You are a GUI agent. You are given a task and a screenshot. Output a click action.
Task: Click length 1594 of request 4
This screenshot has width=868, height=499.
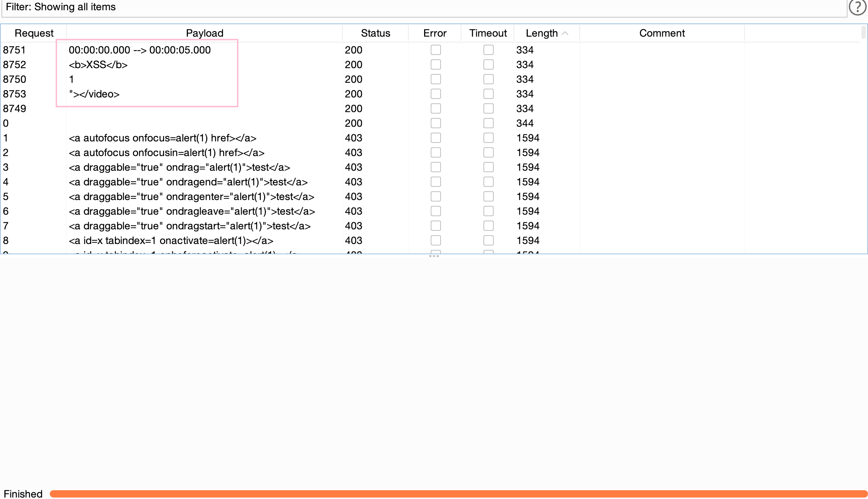(x=528, y=182)
